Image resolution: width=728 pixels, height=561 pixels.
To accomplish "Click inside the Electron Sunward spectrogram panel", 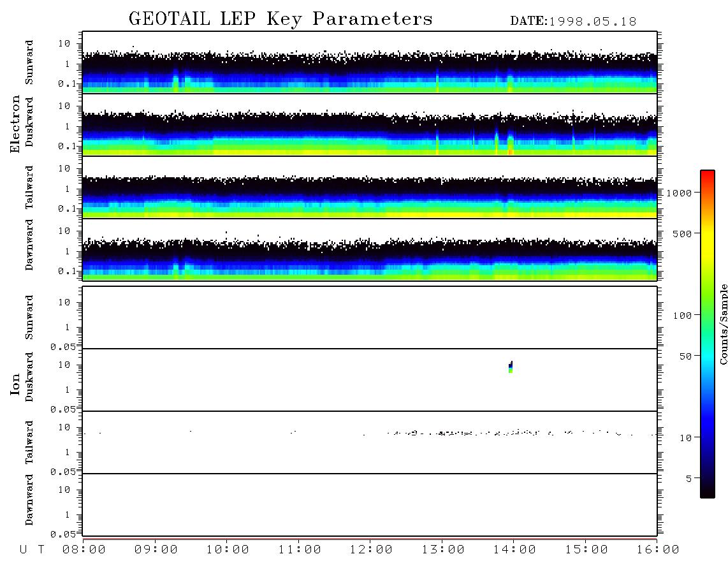I will click(370, 62).
